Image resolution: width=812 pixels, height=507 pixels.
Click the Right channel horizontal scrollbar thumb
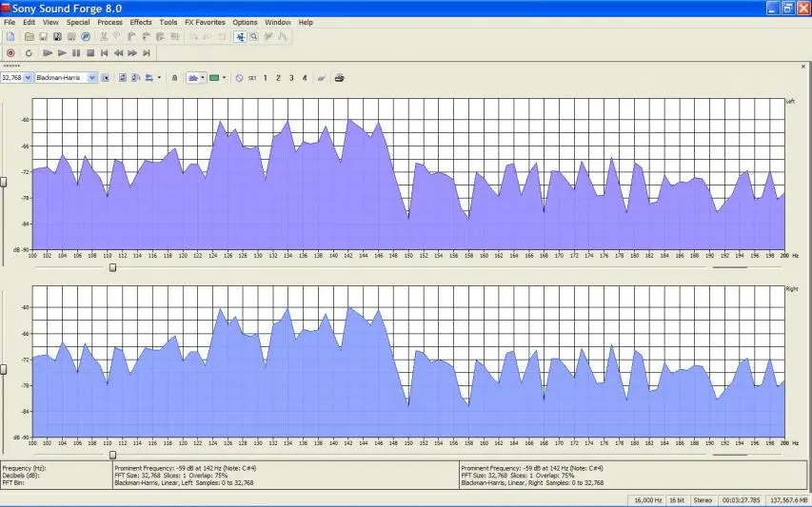point(730,455)
